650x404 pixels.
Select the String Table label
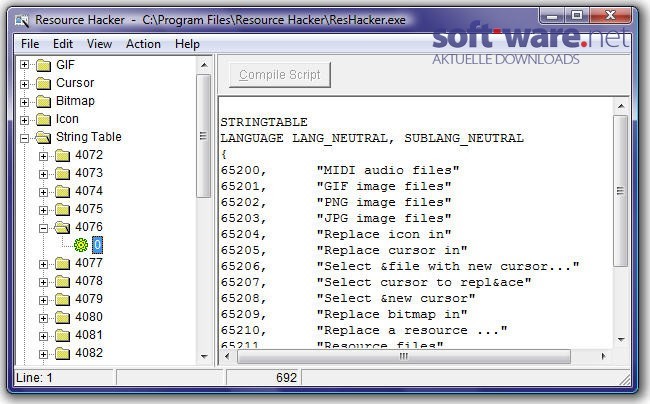tap(89, 137)
